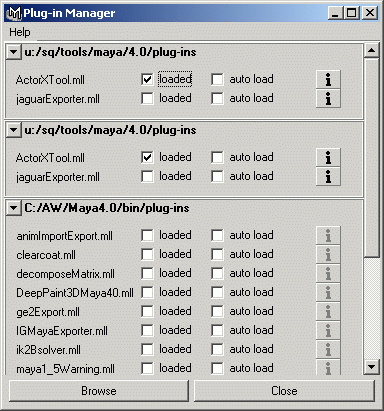
Task: Minimize the Plug-in Manager window
Action: [335, 13]
